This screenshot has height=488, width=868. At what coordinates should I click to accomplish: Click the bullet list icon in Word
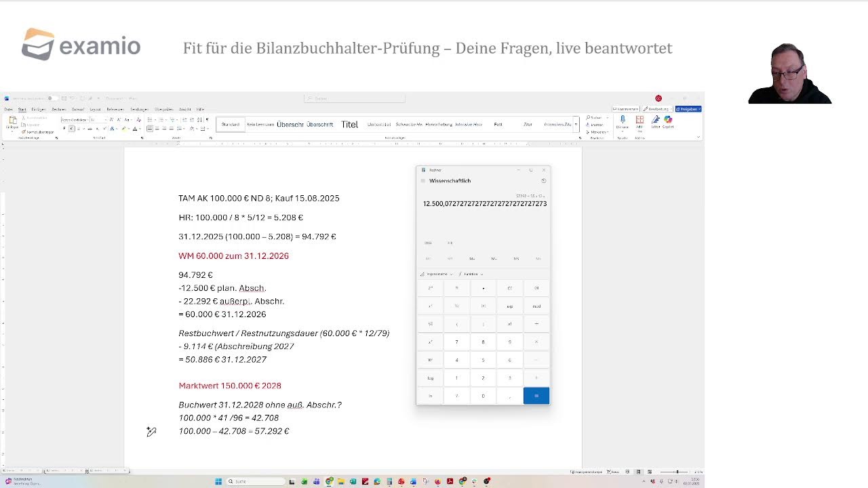[x=150, y=120]
